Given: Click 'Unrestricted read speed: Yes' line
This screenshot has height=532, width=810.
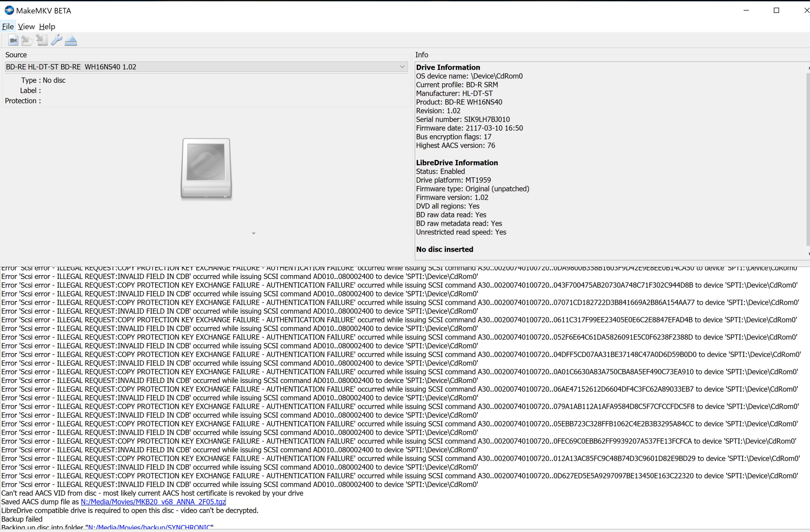Looking at the screenshot, I should click(x=461, y=232).
